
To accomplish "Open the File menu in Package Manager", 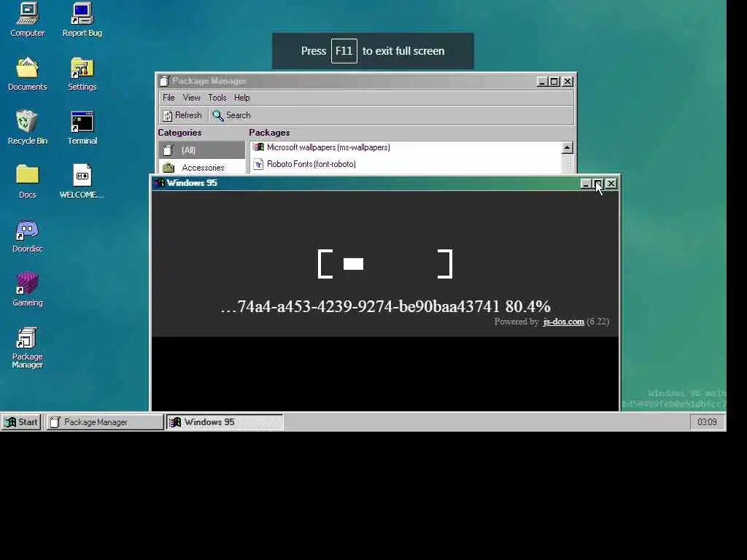I will 169,98.
